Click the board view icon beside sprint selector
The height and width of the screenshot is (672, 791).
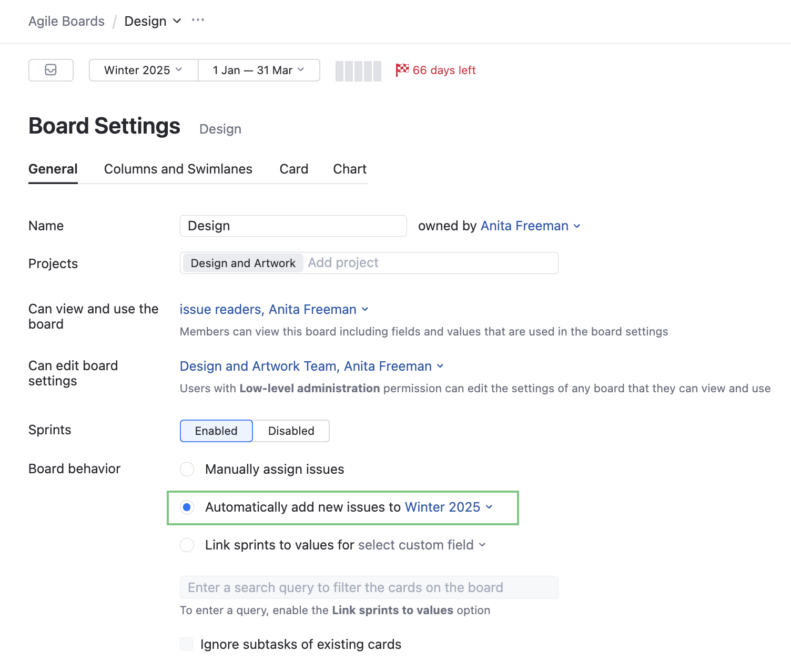[50, 70]
